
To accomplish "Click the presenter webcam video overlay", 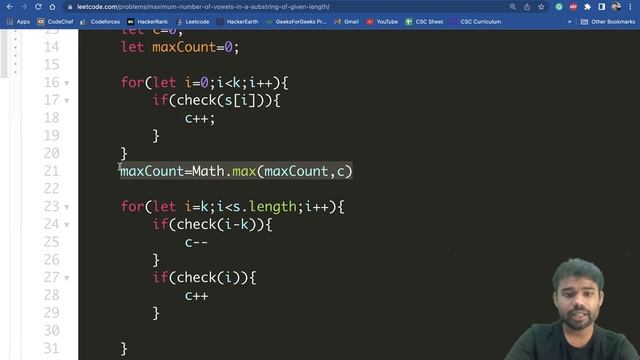I will pos(571,309).
